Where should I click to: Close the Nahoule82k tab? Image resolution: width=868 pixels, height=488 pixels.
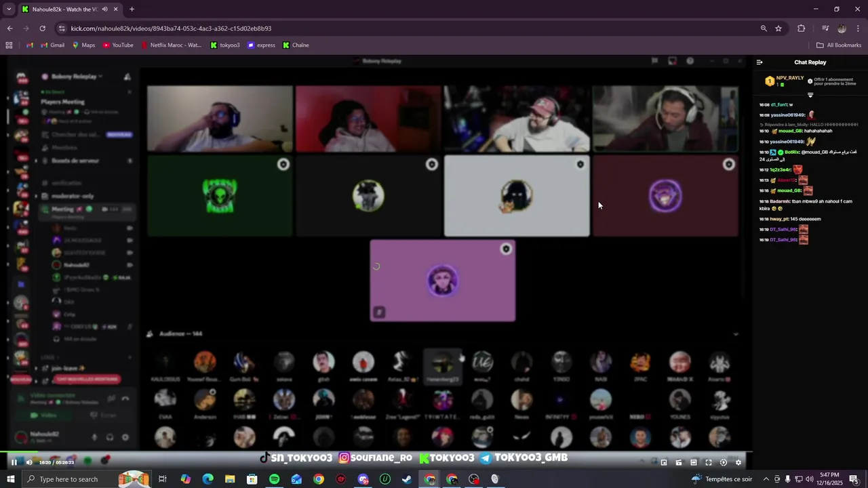[x=116, y=9]
